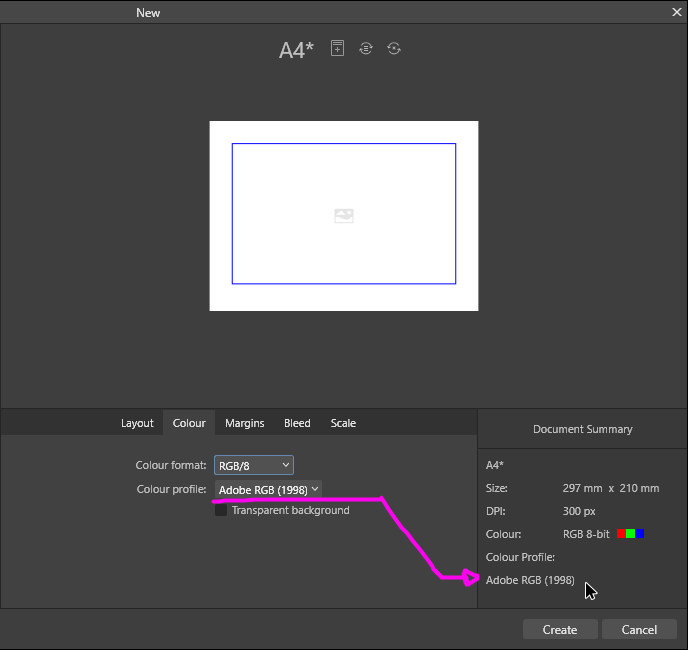
Task: Go to the Bleed tab
Action: (x=297, y=423)
